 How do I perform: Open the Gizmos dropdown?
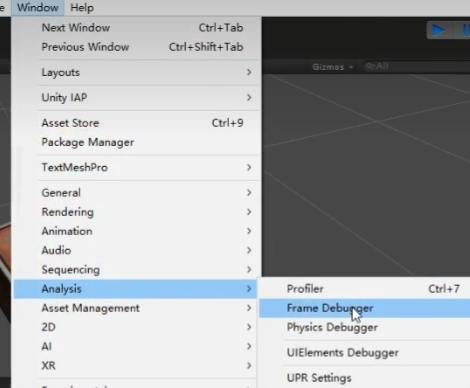[x=332, y=67]
